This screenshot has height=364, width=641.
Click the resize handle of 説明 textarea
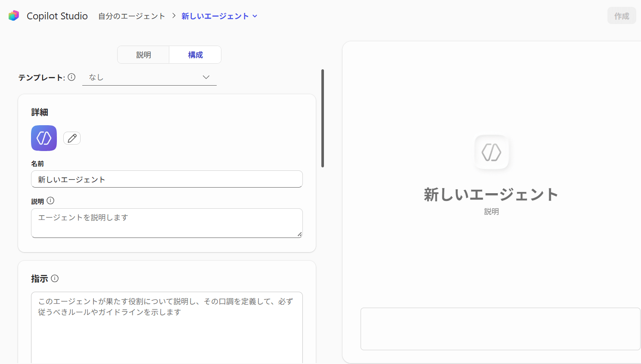(x=299, y=234)
